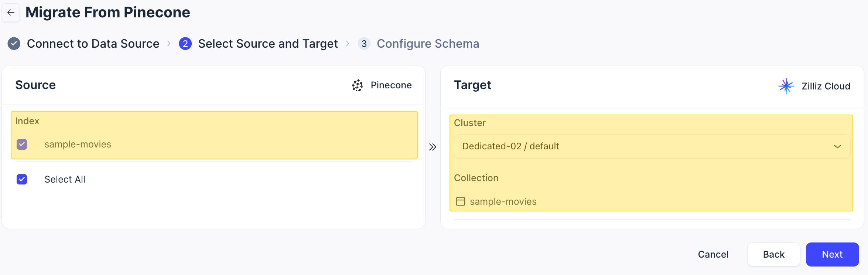Click the Cancel button
This screenshot has width=868, height=275.
click(x=713, y=254)
